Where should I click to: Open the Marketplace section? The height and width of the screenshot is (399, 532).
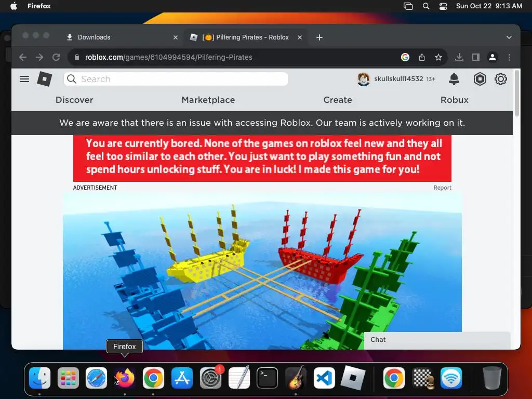point(208,100)
